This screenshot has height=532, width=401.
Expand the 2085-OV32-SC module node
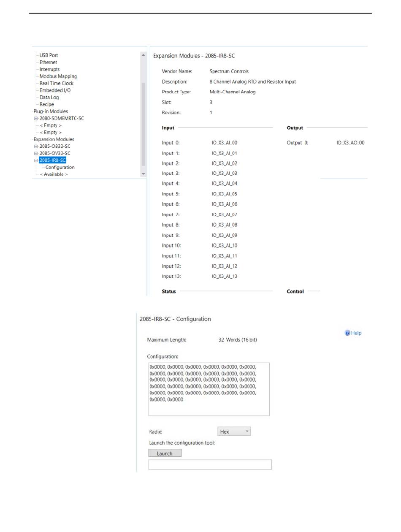(36, 153)
